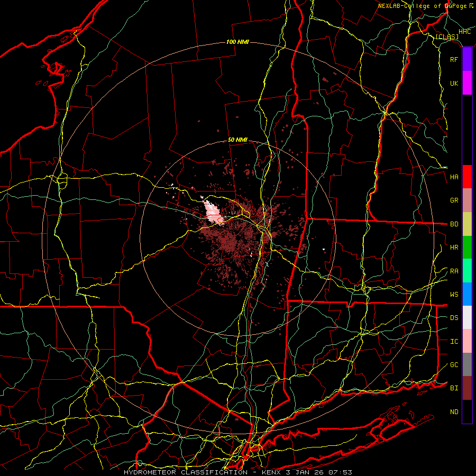Image resolution: width=476 pixels, height=476 pixels.
Task: Click the BD yellow legend swatch
Action: point(467,224)
